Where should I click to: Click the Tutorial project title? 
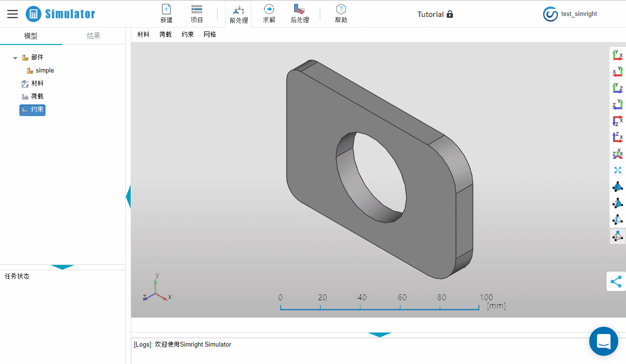pos(431,14)
